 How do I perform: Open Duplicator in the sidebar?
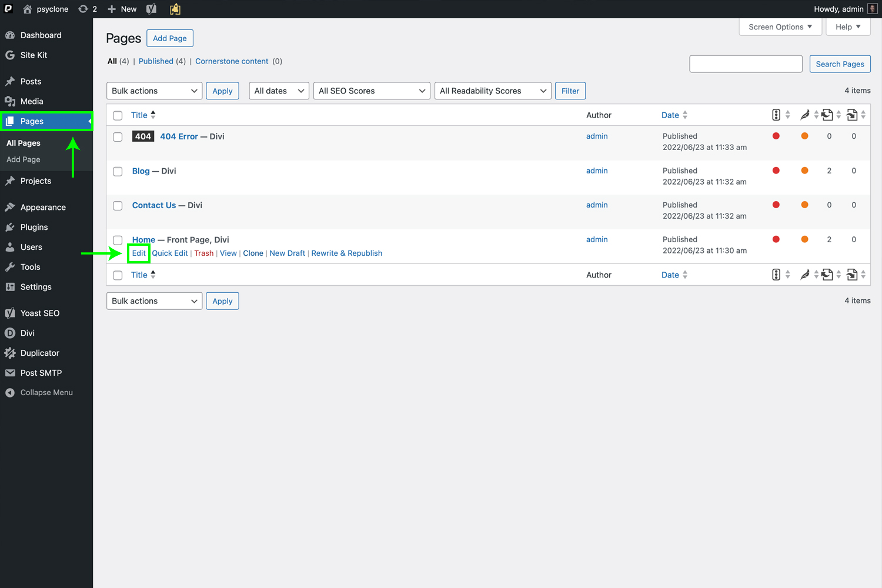tap(39, 353)
